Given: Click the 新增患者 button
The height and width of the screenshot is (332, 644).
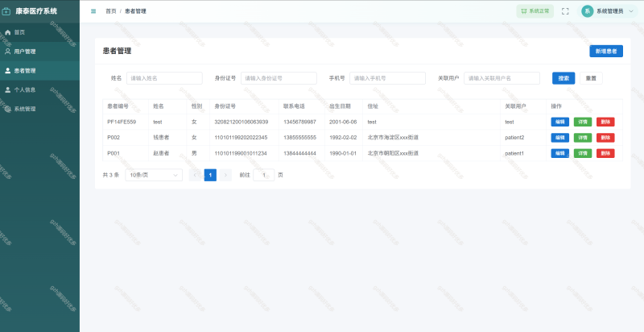Looking at the screenshot, I should click(x=606, y=52).
